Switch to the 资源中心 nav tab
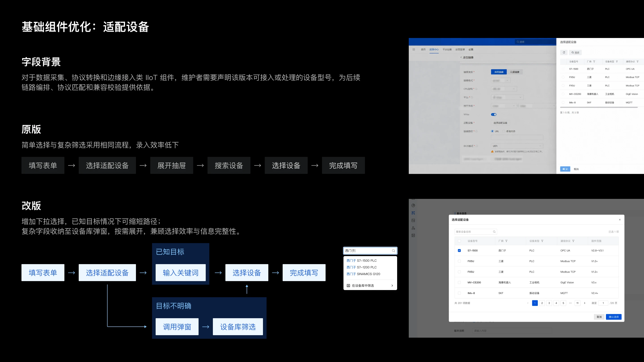The image size is (644, 362). pyautogui.click(x=434, y=49)
